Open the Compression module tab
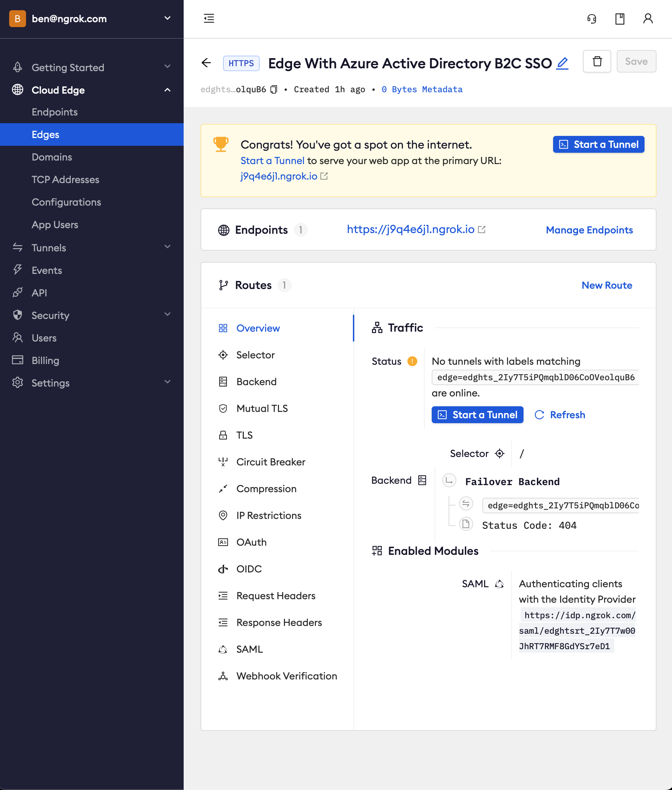 click(277, 489)
